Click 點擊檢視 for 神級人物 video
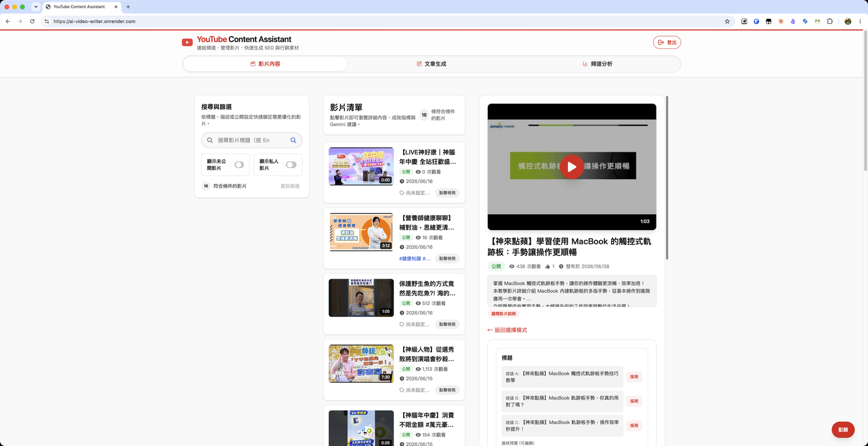The height and width of the screenshot is (446, 868). pos(447,390)
